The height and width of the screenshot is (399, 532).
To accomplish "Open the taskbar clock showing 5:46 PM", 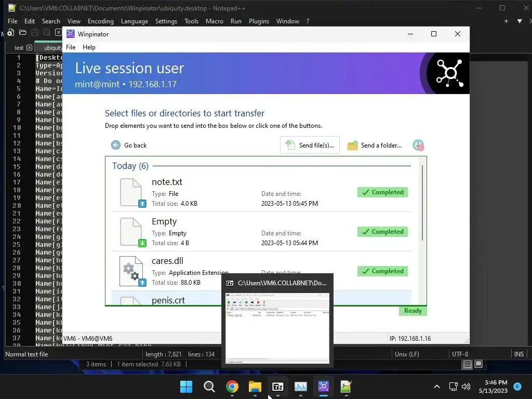I will [x=493, y=387].
